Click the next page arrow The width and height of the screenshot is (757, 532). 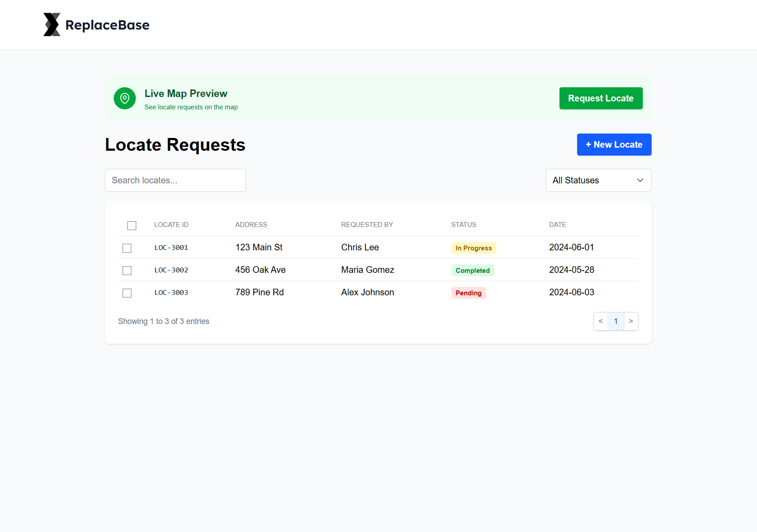[x=631, y=321]
